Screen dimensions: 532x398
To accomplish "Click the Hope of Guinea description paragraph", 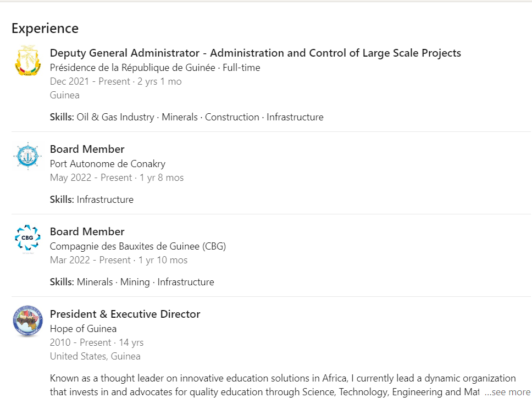I will tap(264, 385).
